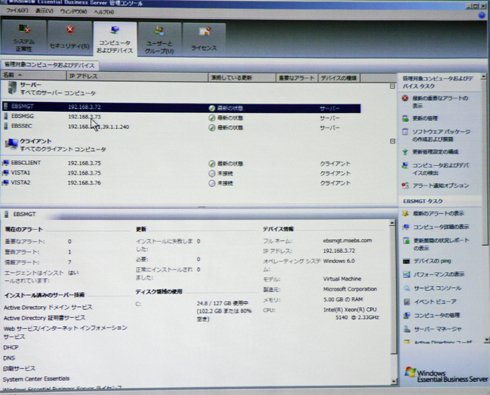This screenshot has height=395, width=490.
Task: Sort by the デバイスの種類 column header
Action: (339, 78)
